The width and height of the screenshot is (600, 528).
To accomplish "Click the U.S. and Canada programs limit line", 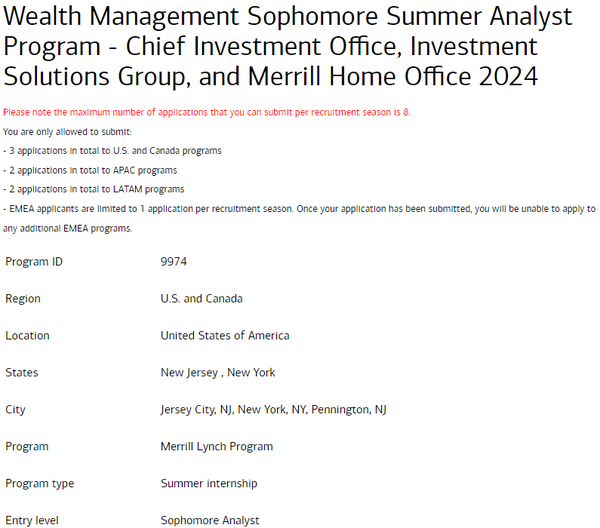I will [112, 150].
